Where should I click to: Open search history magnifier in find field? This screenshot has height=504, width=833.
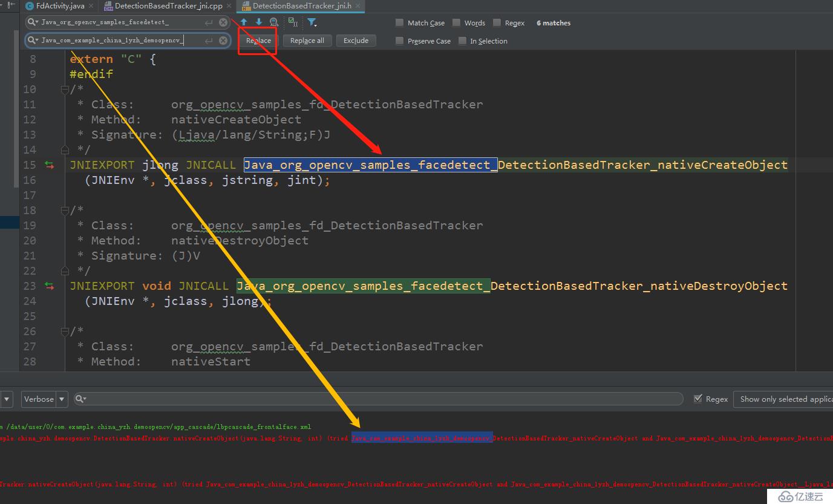[x=33, y=22]
